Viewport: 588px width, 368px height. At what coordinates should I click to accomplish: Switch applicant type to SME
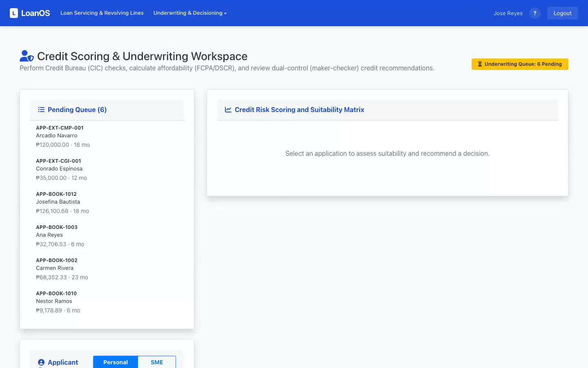click(157, 362)
